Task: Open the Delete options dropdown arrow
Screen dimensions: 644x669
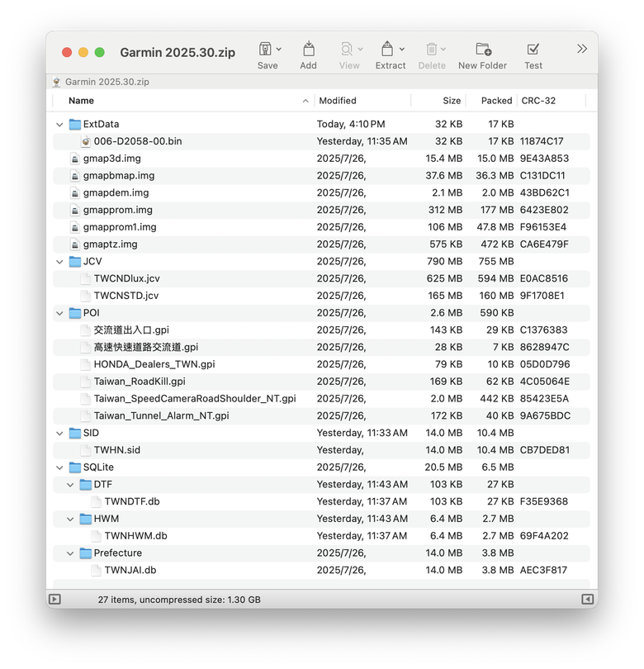Action: (x=443, y=50)
